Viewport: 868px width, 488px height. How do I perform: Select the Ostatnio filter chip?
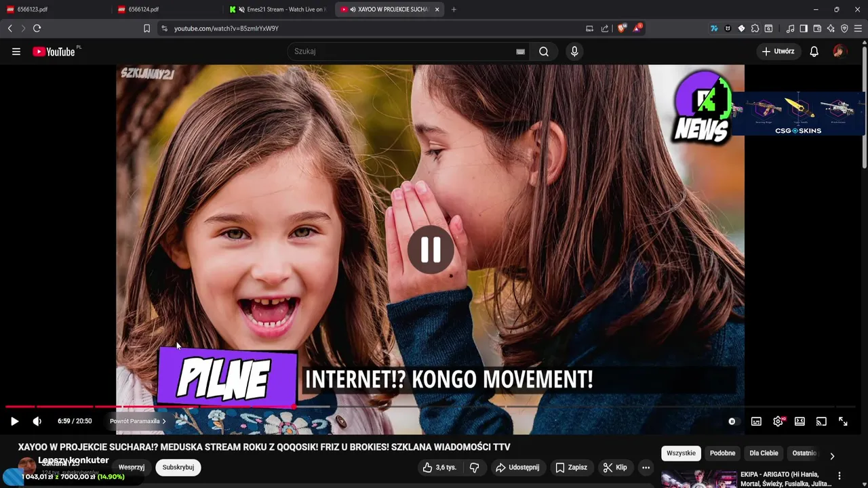804,453
